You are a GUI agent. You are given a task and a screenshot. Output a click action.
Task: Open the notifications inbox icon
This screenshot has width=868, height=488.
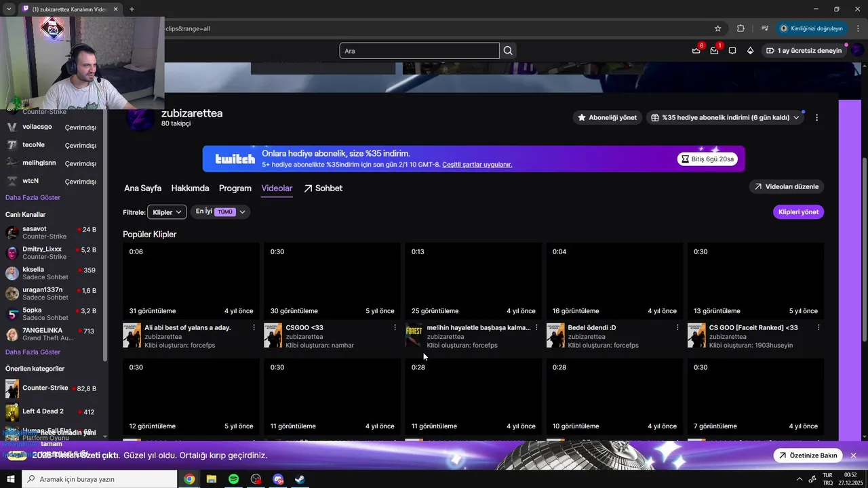tap(714, 51)
